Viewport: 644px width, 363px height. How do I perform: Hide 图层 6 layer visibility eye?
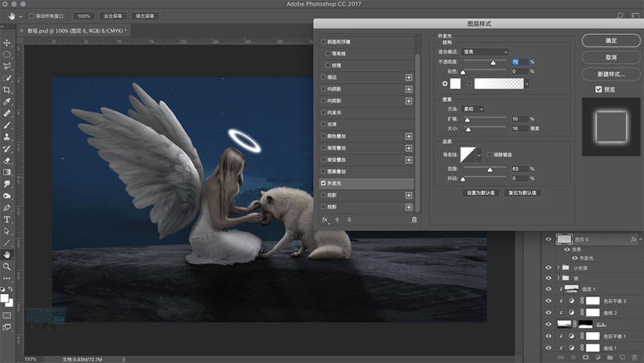[x=549, y=239]
